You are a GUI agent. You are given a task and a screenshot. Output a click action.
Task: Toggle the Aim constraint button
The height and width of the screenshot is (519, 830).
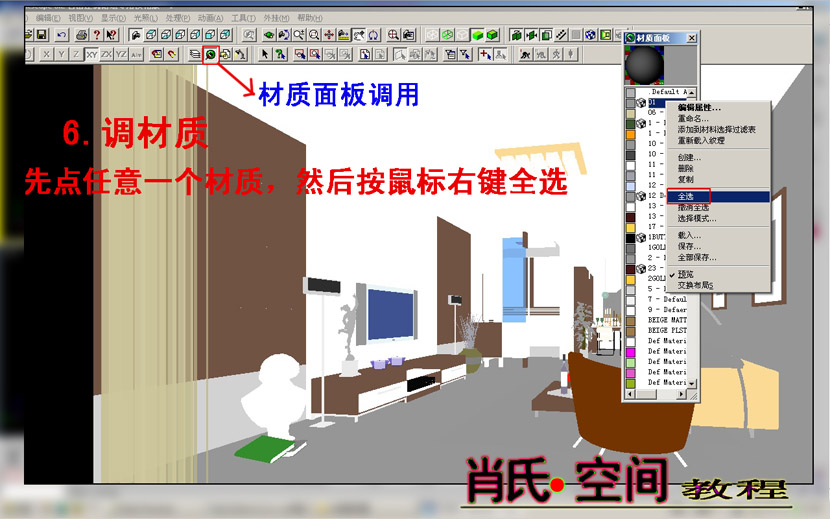coord(136,55)
